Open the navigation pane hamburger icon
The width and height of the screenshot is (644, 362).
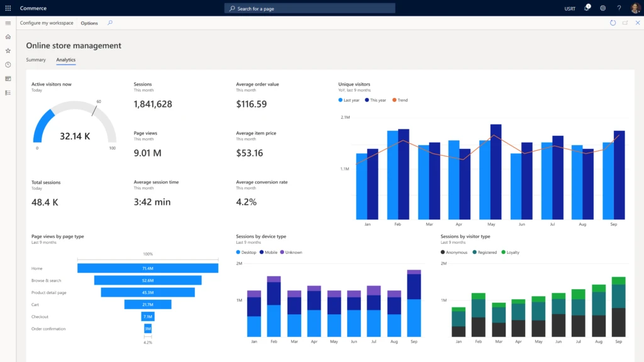click(x=8, y=23)
